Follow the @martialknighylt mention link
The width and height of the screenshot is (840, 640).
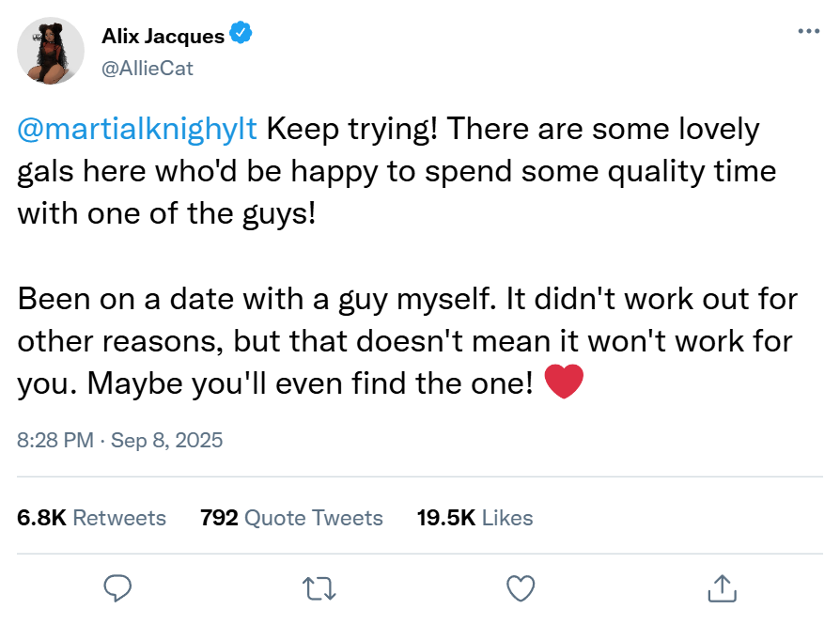click(x=137, y=129)
